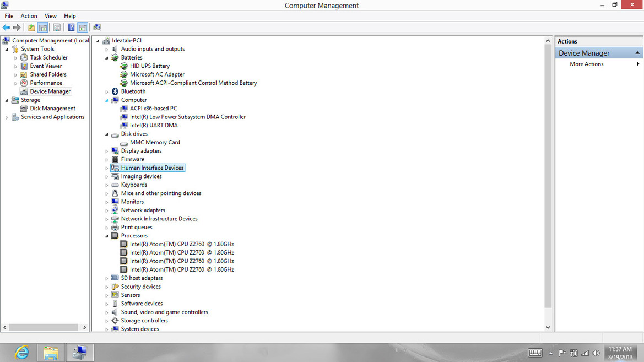This screenshot has width=644, height=362.
Task: Click the Sensors category icon
Action: (x=115, y=295)
